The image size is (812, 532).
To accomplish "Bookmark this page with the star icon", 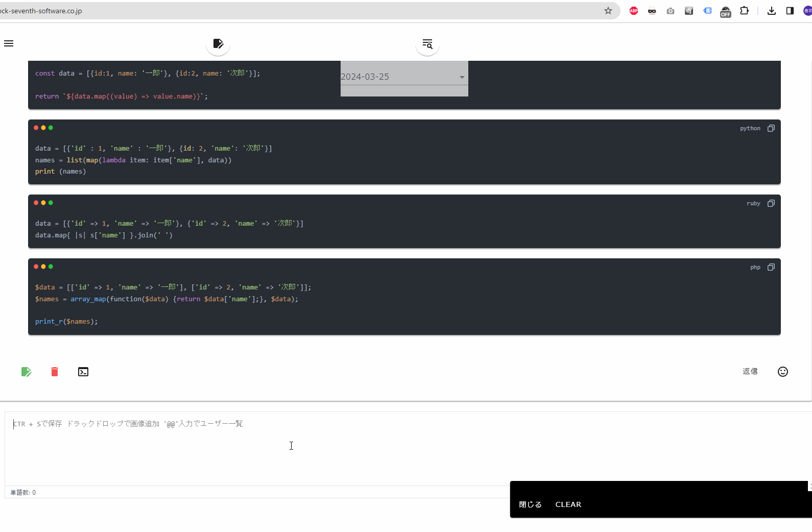I will (x=608, y=11).
